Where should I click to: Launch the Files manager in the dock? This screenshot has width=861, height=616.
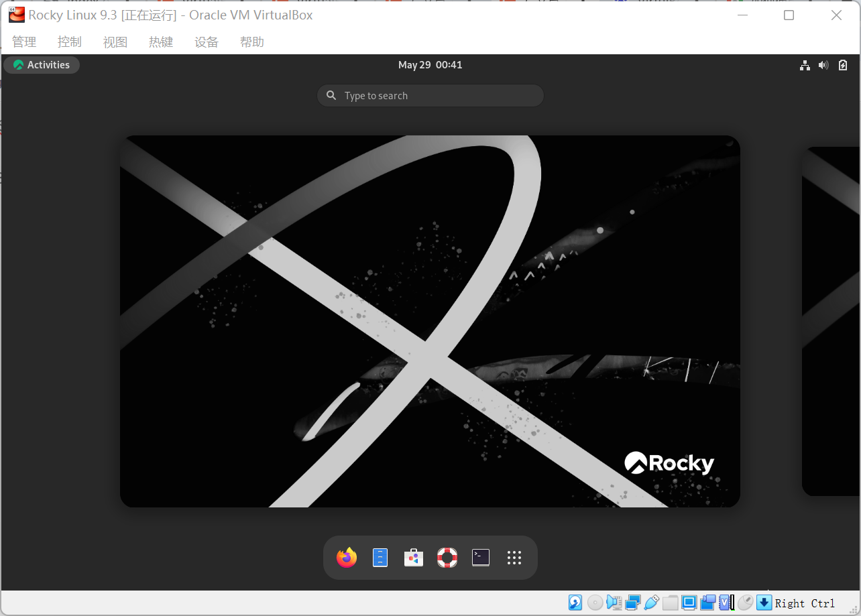[380, 558]
